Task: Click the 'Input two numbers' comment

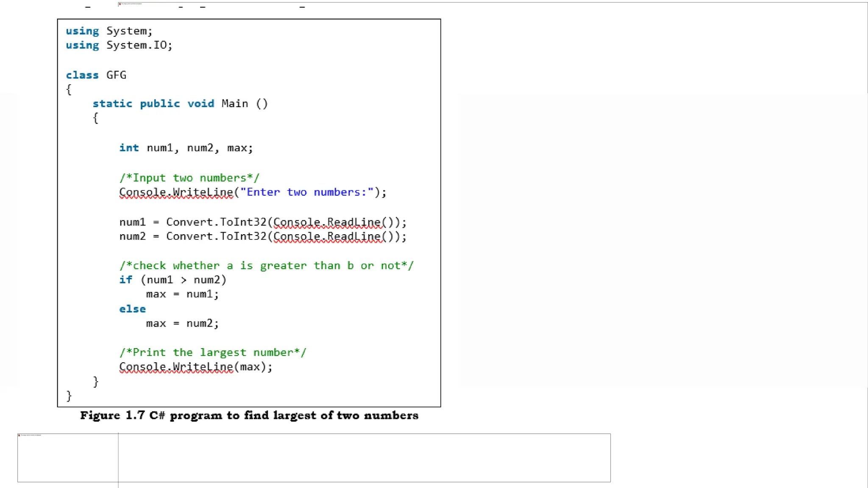Action: pyautogui.click(x=189, y=178)
